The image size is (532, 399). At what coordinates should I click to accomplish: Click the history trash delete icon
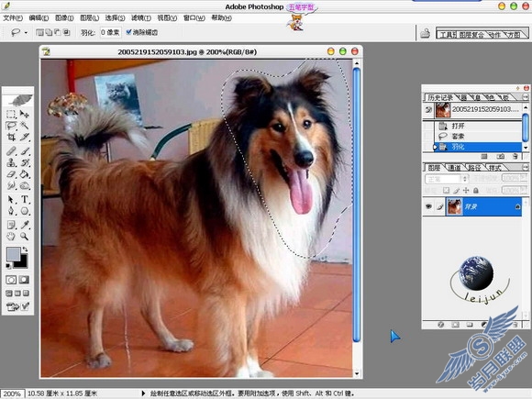coord(515,156)
